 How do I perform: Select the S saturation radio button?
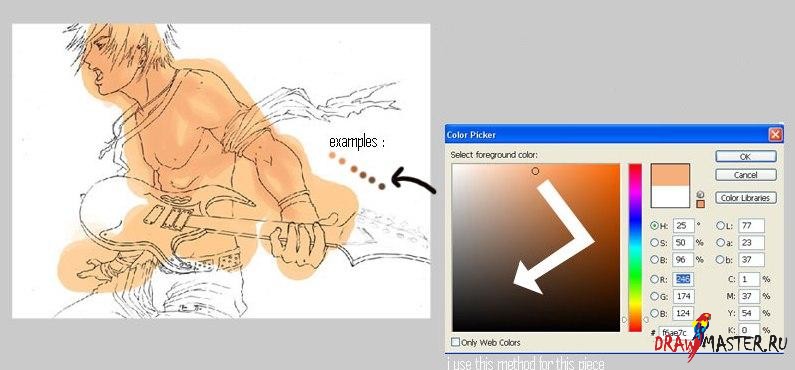click(655, 242)
